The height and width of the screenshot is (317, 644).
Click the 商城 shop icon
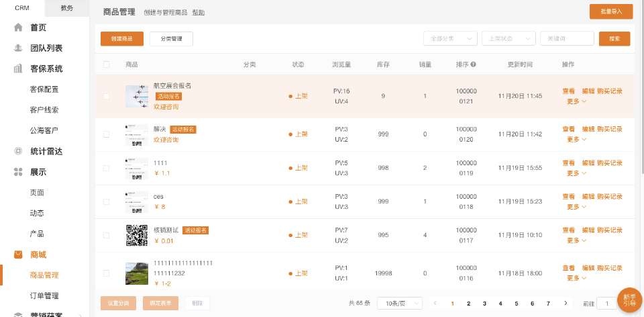(18, 255)
